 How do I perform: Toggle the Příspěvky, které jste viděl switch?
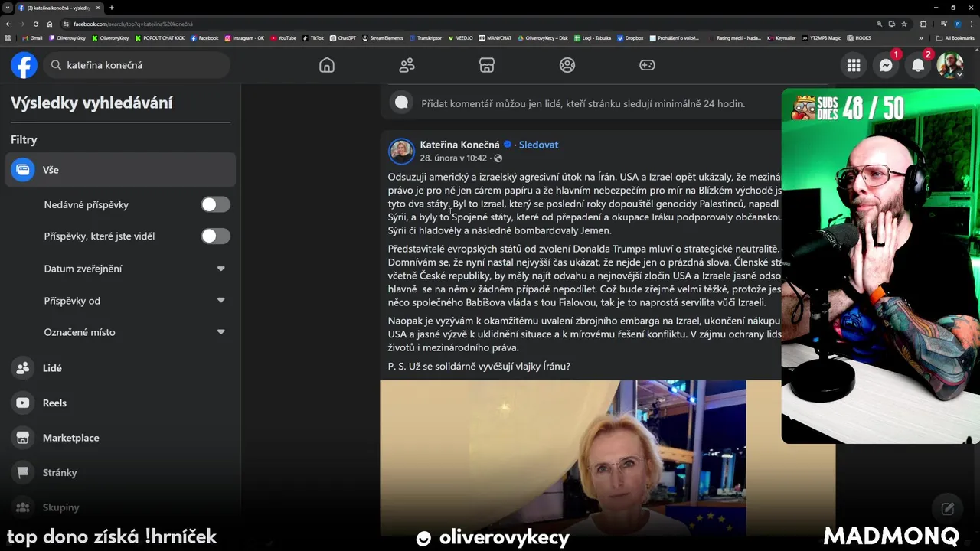point(215,236)
